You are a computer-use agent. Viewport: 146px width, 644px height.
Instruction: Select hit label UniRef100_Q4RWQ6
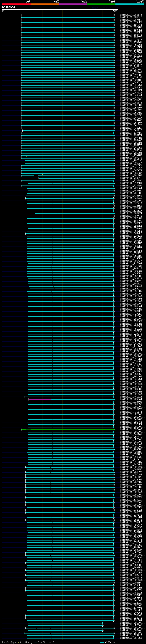coord(131,419)
